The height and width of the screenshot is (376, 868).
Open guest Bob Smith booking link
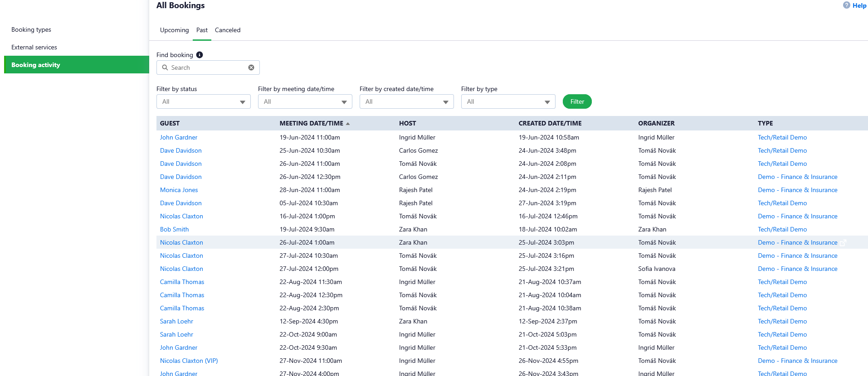point(174,230)
